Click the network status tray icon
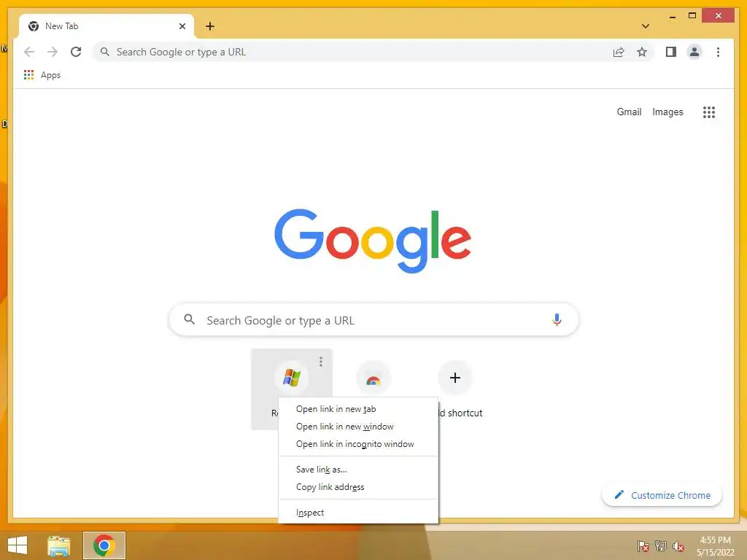 point(660,546)
